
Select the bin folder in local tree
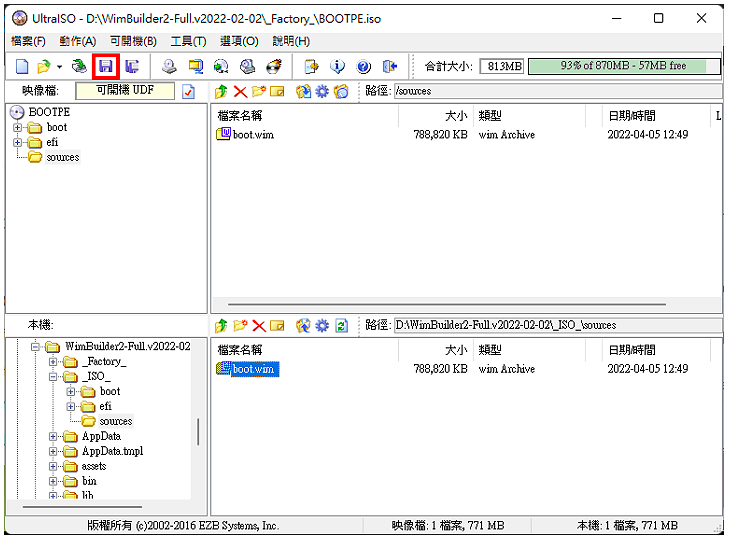click(x=89, y=481)
